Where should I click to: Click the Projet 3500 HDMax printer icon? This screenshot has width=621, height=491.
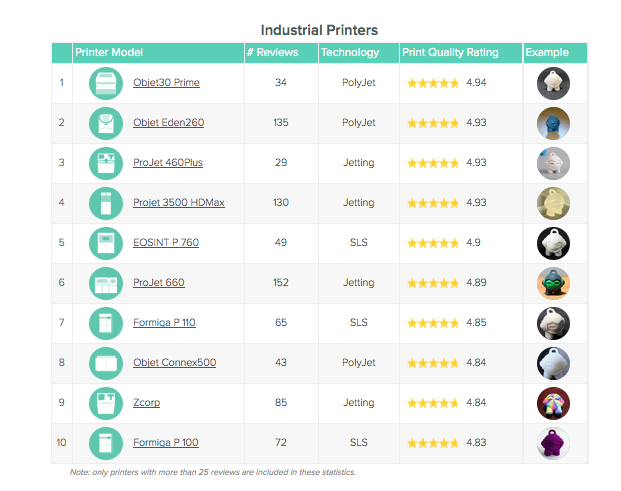click(x=106, y=203)
